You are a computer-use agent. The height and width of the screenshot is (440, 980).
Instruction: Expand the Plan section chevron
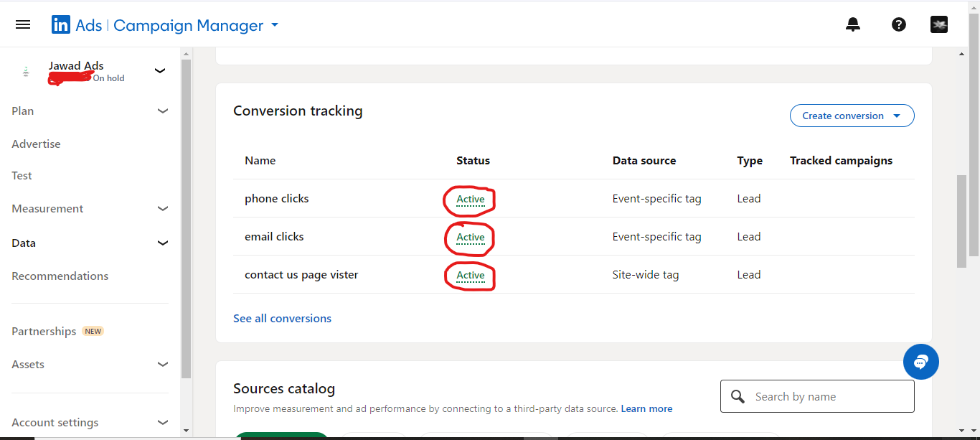[x=163, y=111]
